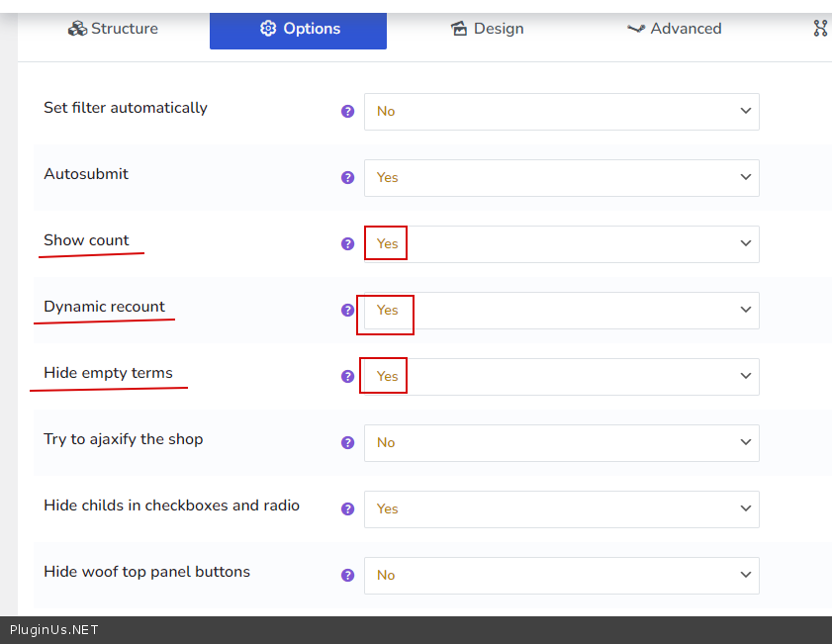Click help icon for Hide empty terms
This screenshot has height=644, width=832.
347,377
